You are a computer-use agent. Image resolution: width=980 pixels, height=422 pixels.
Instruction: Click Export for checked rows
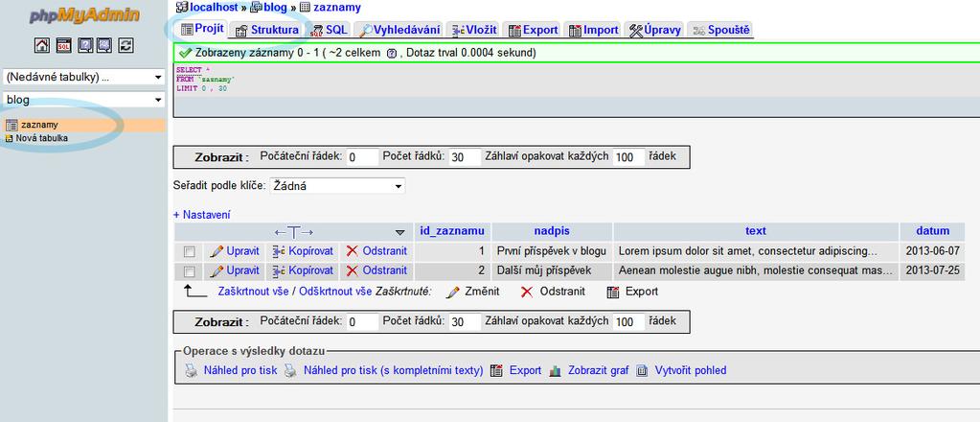[x=642, y=292]
